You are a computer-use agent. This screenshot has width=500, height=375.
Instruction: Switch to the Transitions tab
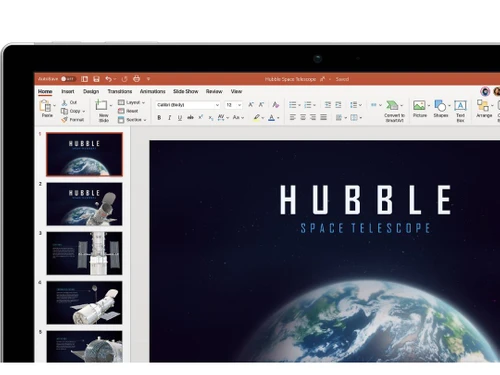tap(120, 91)
